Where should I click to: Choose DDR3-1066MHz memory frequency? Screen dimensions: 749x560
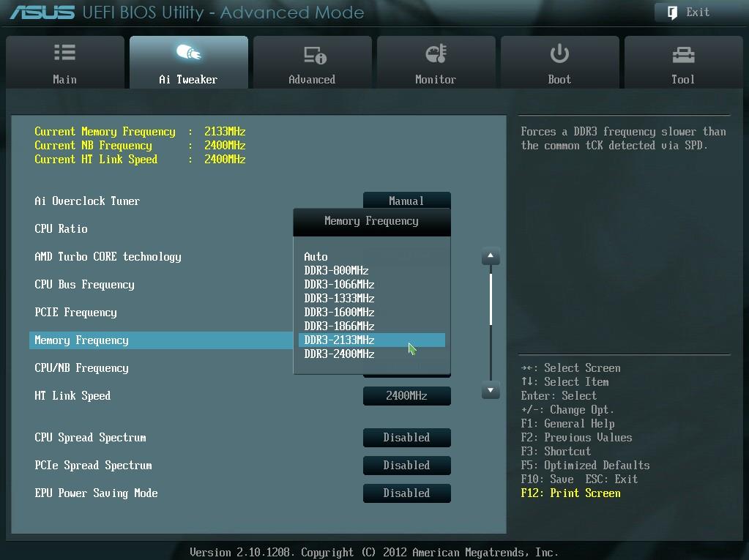pos(372,285)
